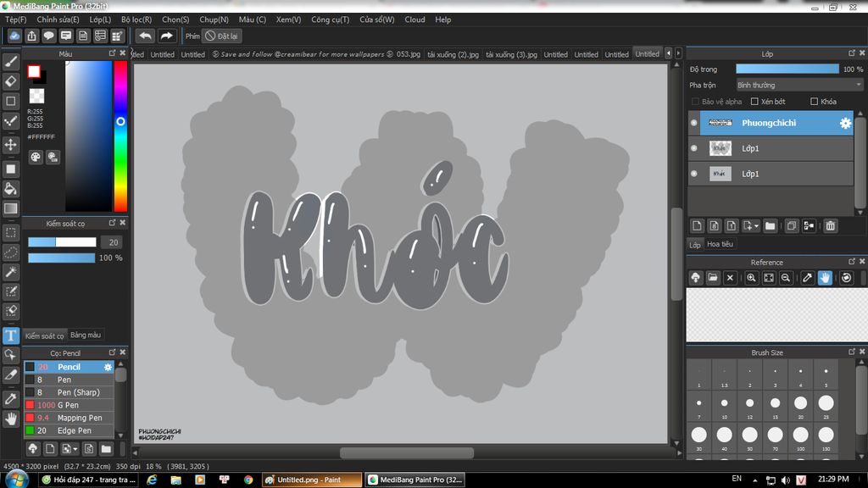Select the Mapping Pen brush
This screenshot has width=868, height=488.
pyautogui.click(x=69, y=418)
